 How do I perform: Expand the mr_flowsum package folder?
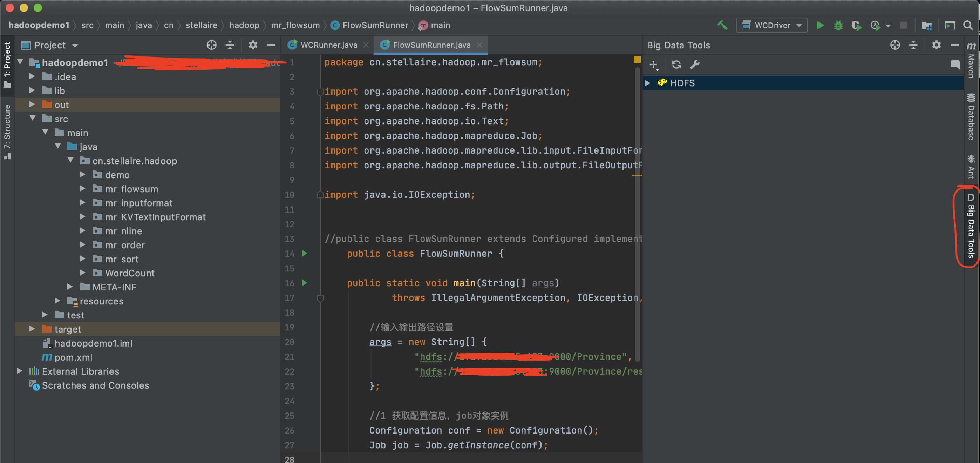pyautogui.click(x=83, y=189)
